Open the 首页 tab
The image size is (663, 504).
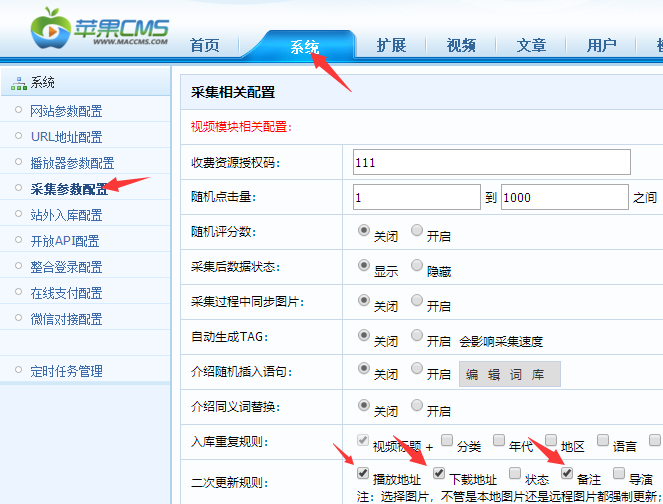204,45
